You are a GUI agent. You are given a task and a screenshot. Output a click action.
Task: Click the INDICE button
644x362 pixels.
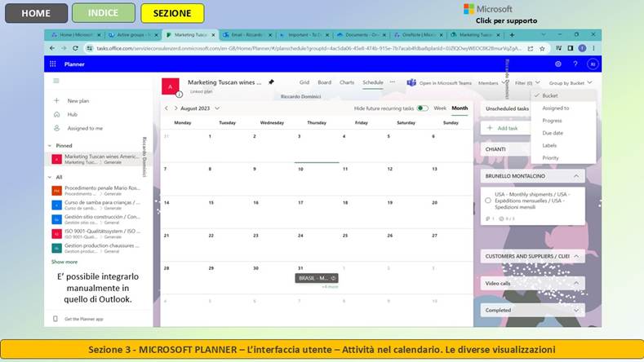coord(103,13)
